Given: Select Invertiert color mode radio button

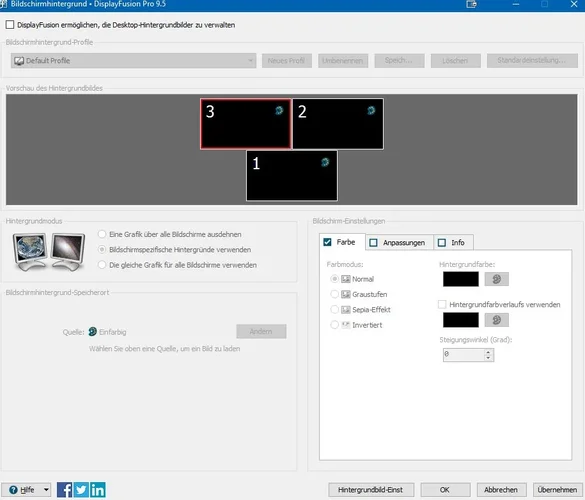Looking at the screenshot, I should pos(335,325).
